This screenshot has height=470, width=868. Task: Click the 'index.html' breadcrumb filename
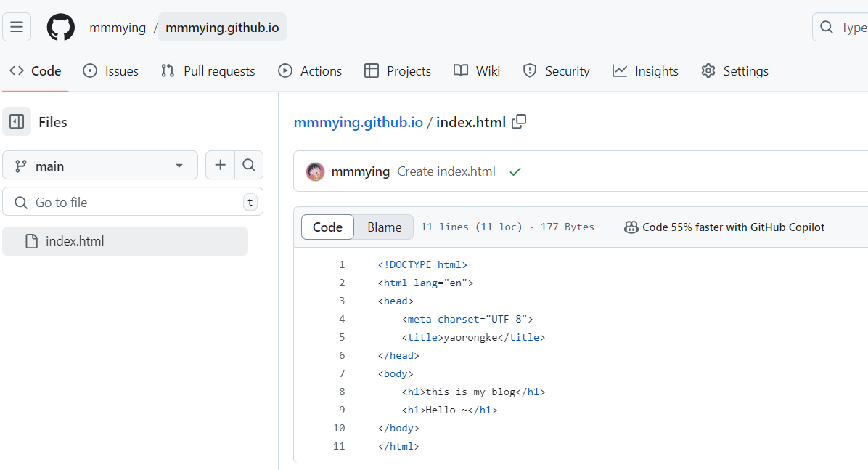coord(471,122)
